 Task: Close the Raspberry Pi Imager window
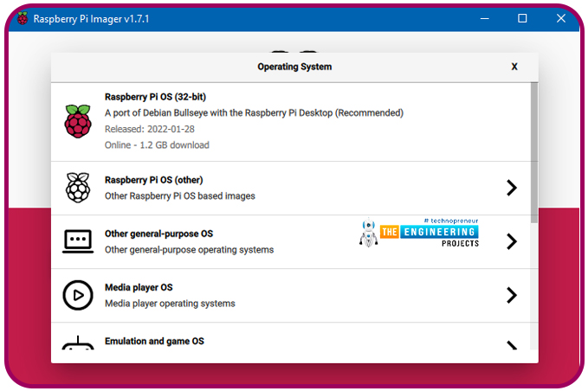tap(561, 18)
